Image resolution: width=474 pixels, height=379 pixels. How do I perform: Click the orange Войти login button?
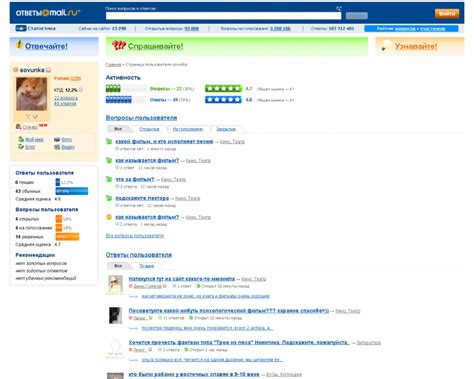(x=447, y=14)
